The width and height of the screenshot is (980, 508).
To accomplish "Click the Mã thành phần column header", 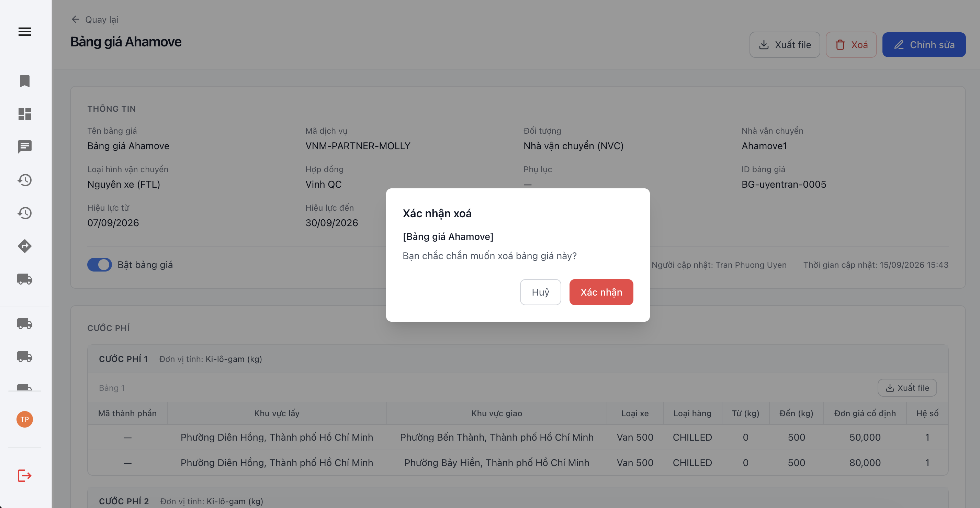I will click(127, 413).
